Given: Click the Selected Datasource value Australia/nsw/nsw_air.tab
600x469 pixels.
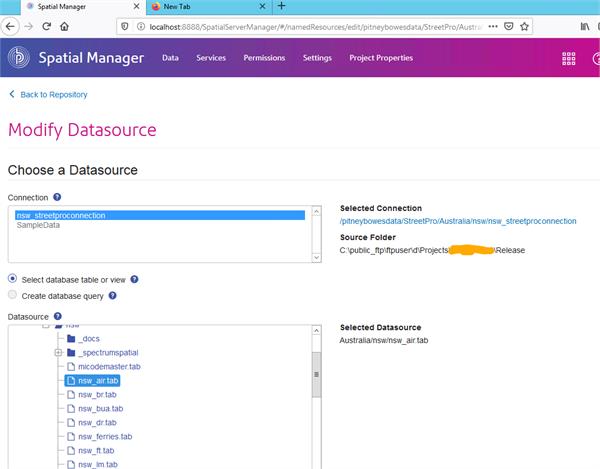Looking at the screenshot, I should (384, 340).
